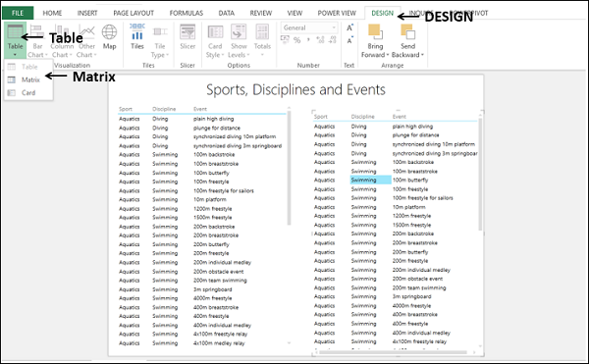Decrease font size with smaller A icon

(349, 40)
